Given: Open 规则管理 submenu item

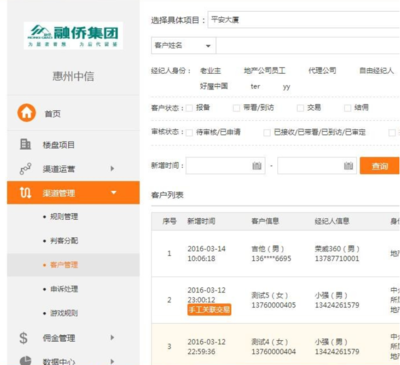Looking at the screenshot, I should [64, 217].
